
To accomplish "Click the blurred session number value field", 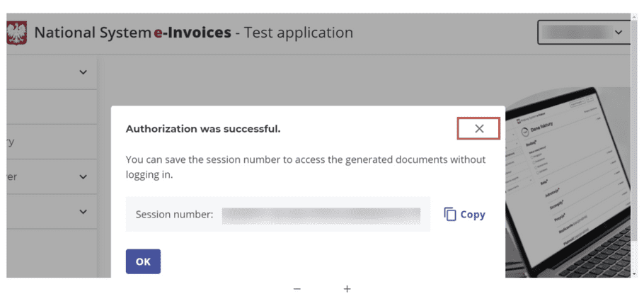I will tap(321, 215).
